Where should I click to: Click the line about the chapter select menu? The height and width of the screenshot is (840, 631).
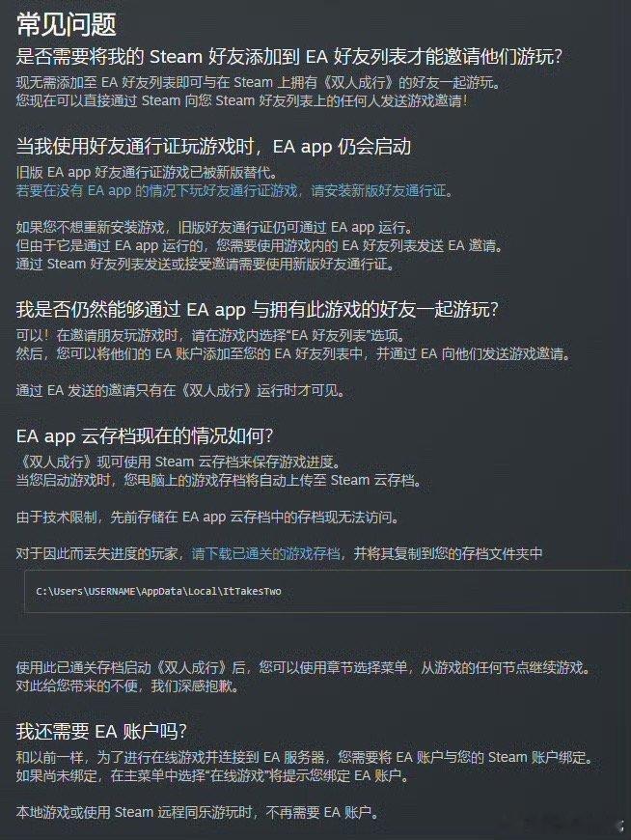pyautogui.click(x=305, y=667)
